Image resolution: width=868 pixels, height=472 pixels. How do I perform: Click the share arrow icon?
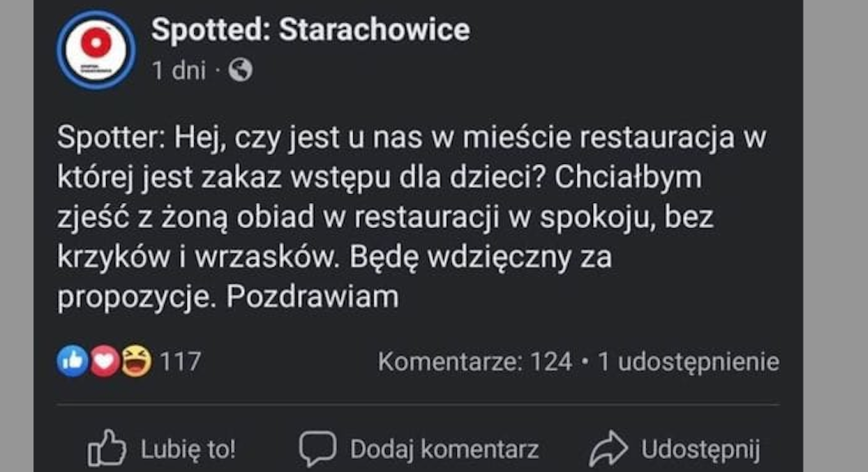[608, 449]
